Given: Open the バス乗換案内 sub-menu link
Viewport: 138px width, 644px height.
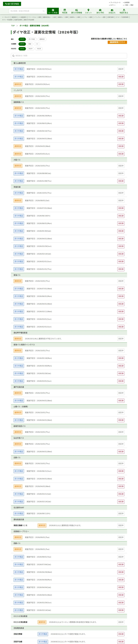Looking at the screenshot, I should (x=23, y=17).
